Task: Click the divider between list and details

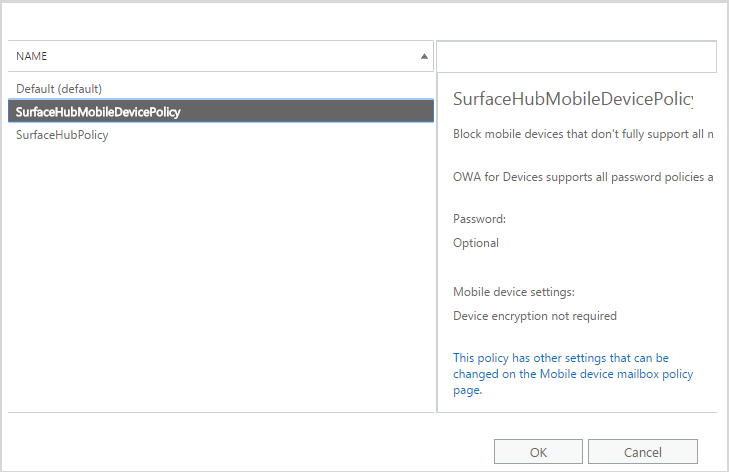Action: point(437,250)
